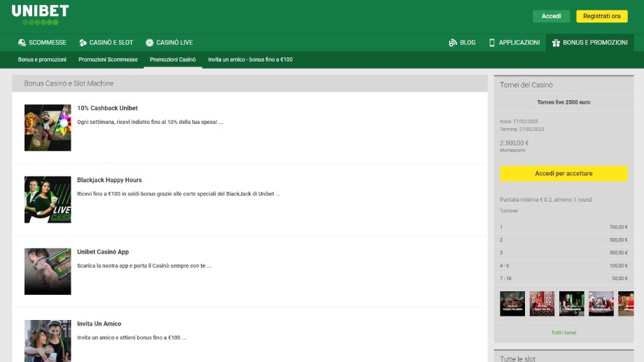
Task: Click the first tournament game thumbnail
Action: 512,304
